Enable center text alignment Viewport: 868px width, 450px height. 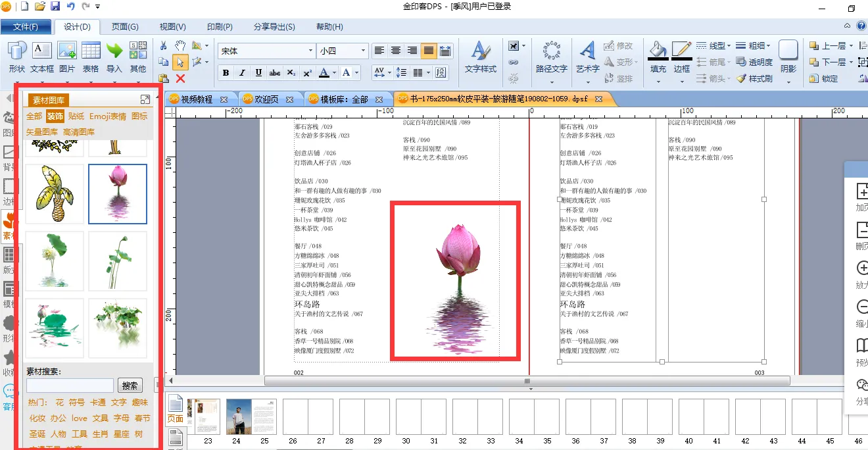click(x=396, y=51)
